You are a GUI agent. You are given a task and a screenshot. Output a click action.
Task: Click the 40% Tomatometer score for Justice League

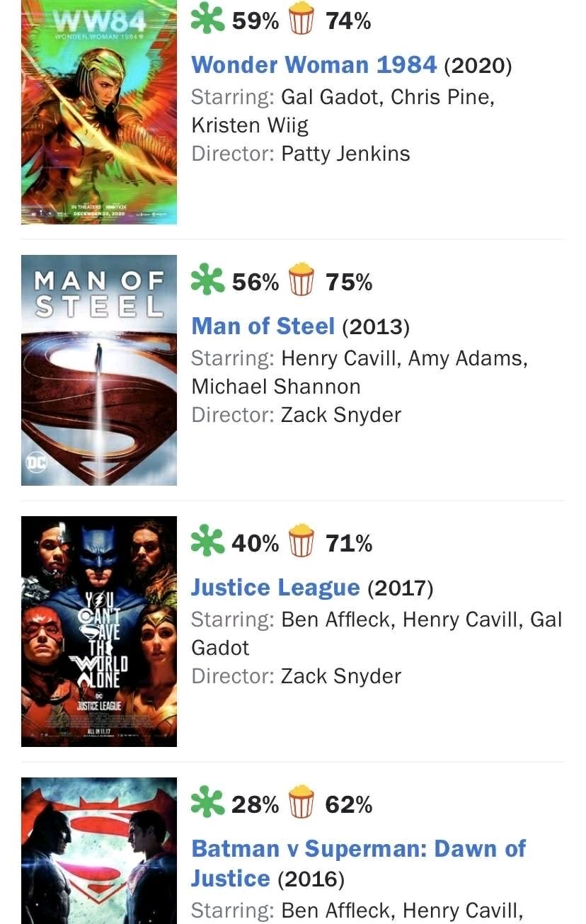(x=255, y=544)
